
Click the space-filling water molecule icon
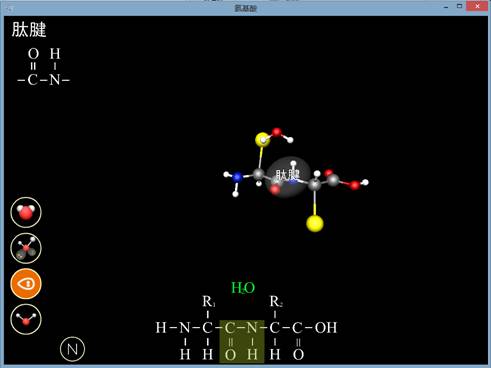coord(26,212)
